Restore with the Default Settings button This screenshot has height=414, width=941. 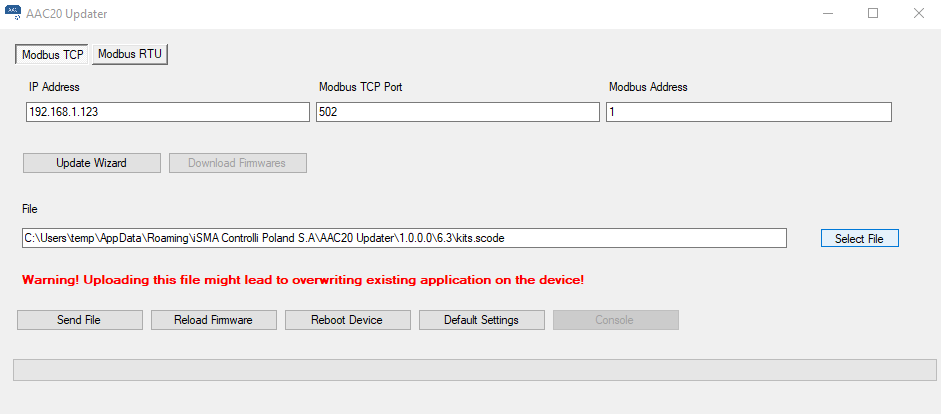(x=481, y=320)
